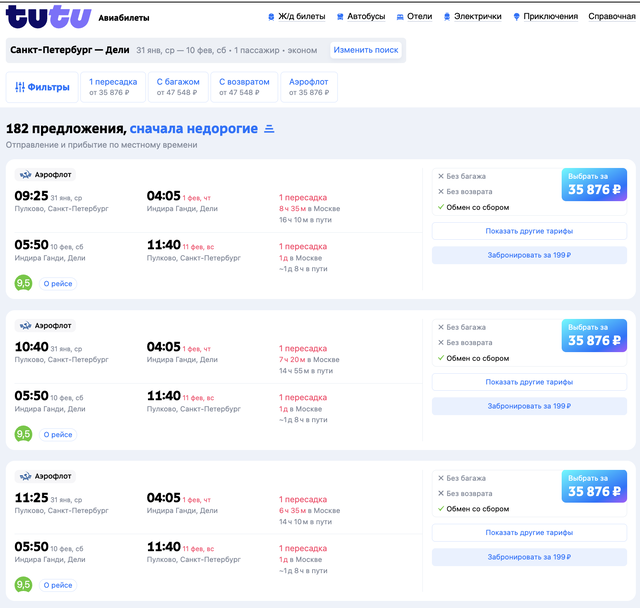
Task: Click the Изменить поиск button
Action: click(366, 50)
